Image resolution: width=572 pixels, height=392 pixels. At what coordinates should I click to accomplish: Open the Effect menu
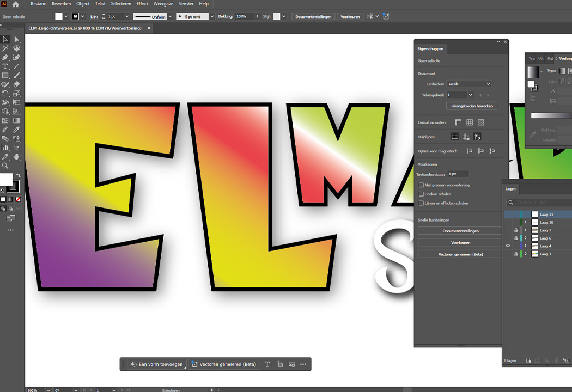pos(142,4)
